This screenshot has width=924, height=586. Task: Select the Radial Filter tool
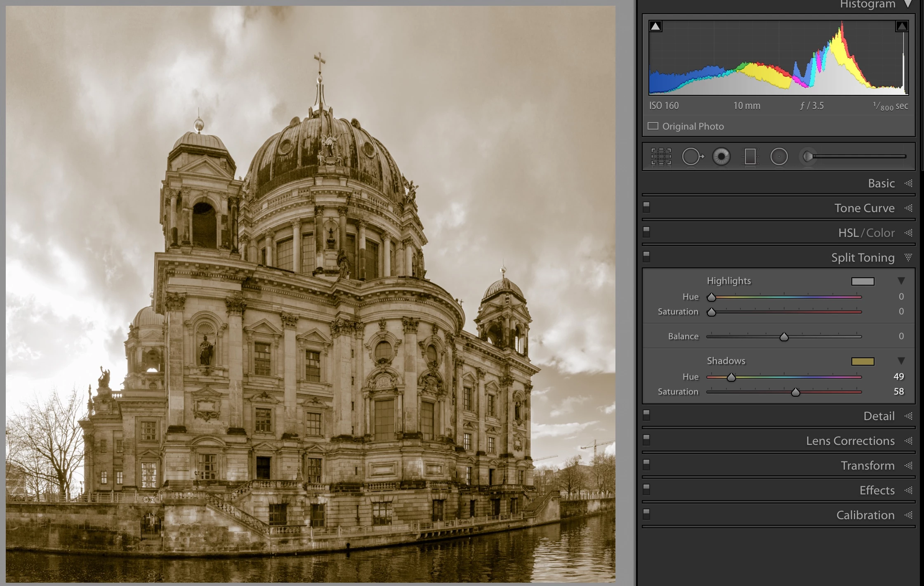pyautogui.click(x=779, y=157)
